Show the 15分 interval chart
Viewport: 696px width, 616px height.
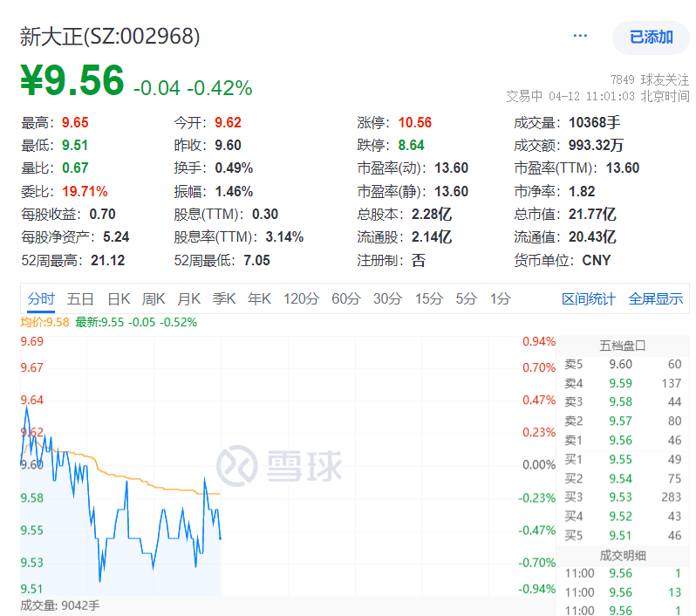click(x=429, y=299)
